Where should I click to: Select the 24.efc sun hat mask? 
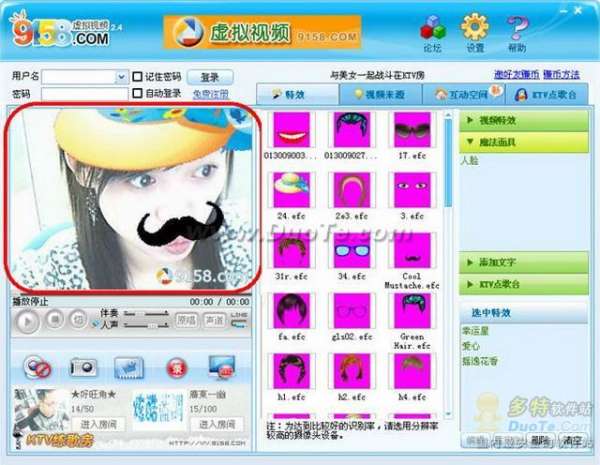coord(291,190)
